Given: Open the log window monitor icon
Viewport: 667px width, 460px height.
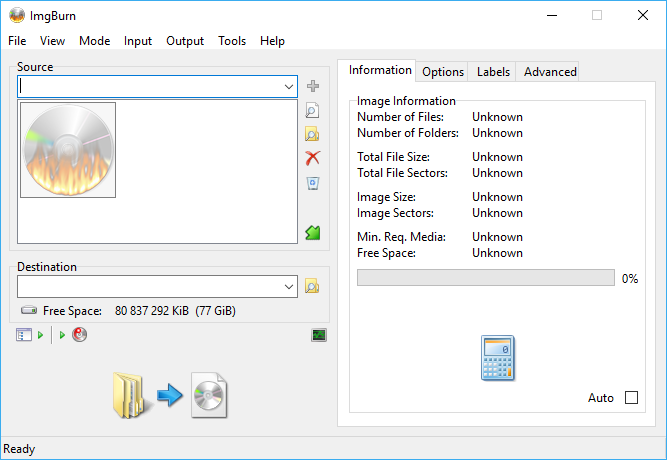Looking at the screenshot, I should (x=319, y=335).
